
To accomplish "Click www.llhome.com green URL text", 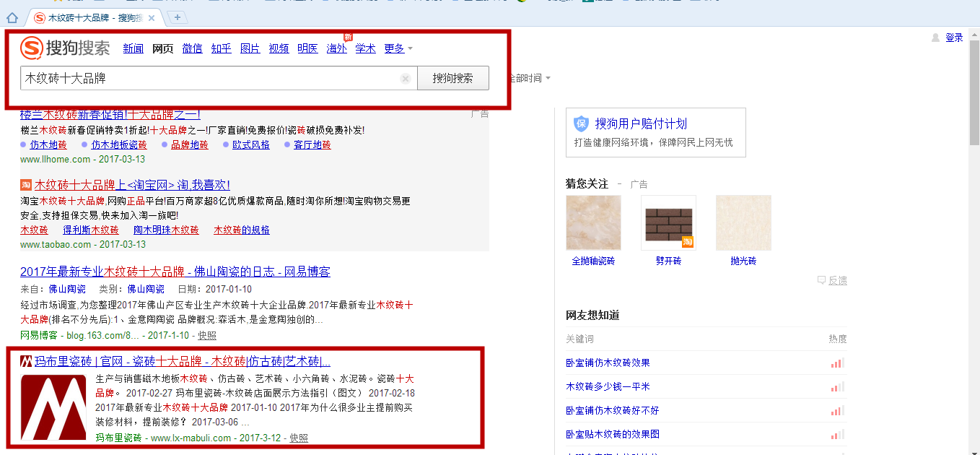I will (x=56, y=159).
